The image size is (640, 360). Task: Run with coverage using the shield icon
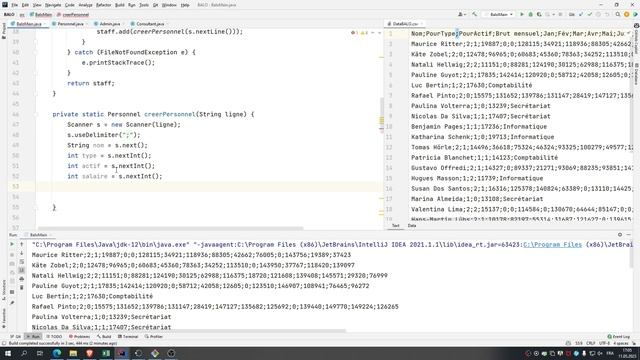pos(539,14)
